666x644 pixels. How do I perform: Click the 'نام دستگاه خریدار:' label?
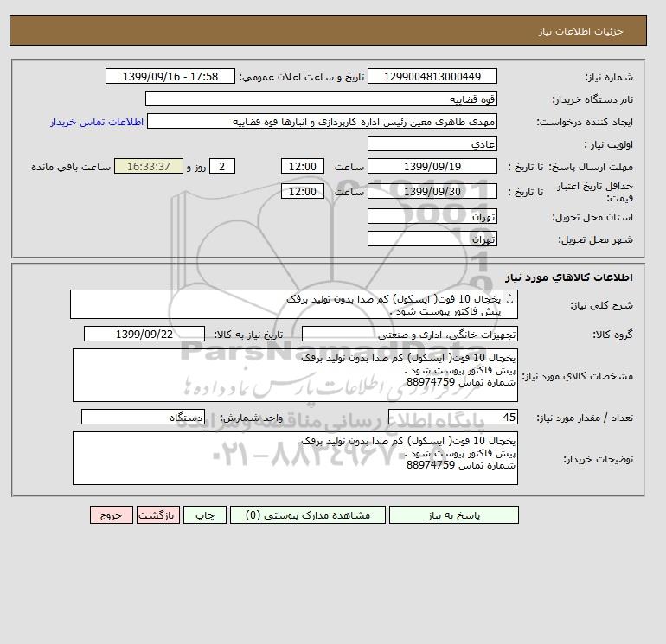(x=592, y=99)
